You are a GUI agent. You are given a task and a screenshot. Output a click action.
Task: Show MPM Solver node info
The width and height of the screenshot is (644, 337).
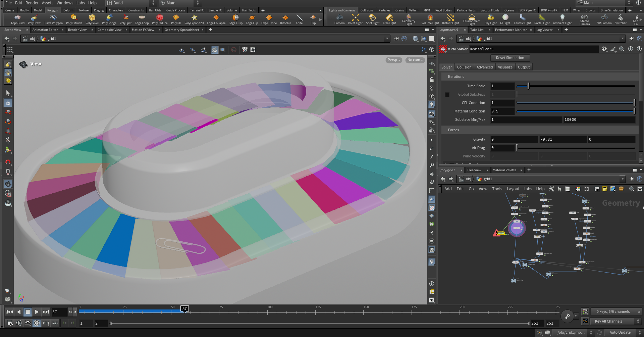(x=631, y=49)
